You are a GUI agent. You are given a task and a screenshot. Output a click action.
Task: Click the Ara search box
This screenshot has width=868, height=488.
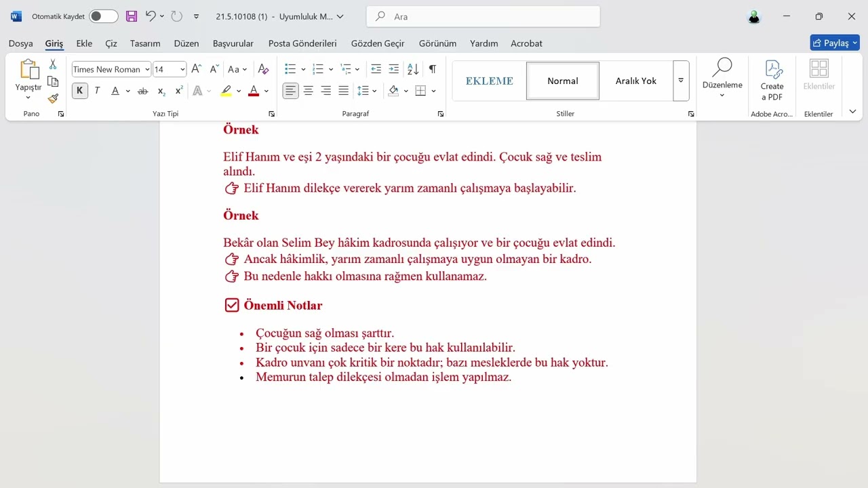[x=483, y=16]
